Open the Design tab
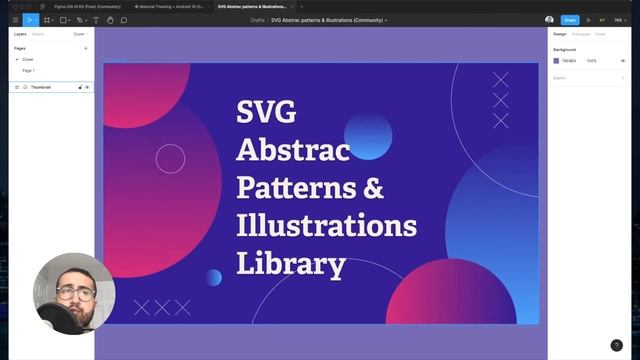This screenshot has width=640, height=360. pos(560,34)
